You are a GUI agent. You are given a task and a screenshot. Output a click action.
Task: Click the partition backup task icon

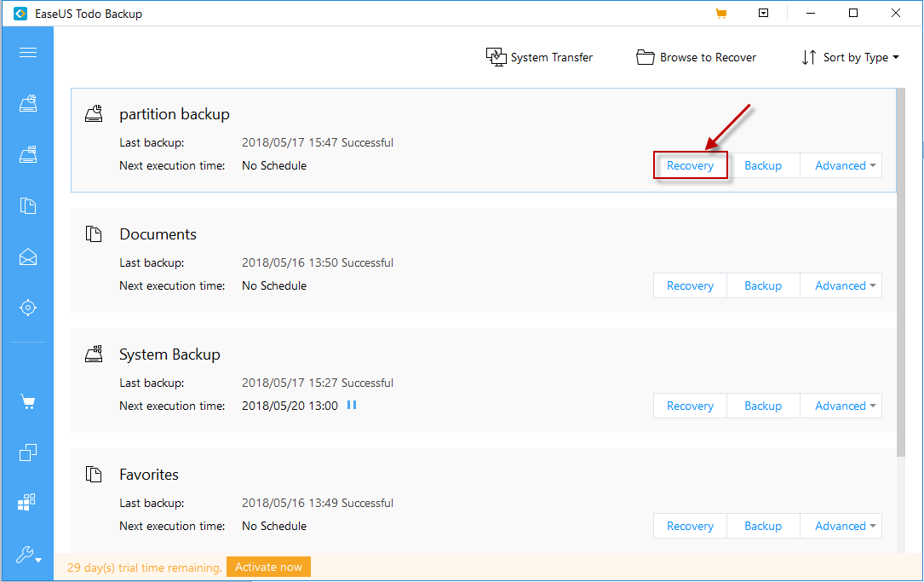click(94, 113)
